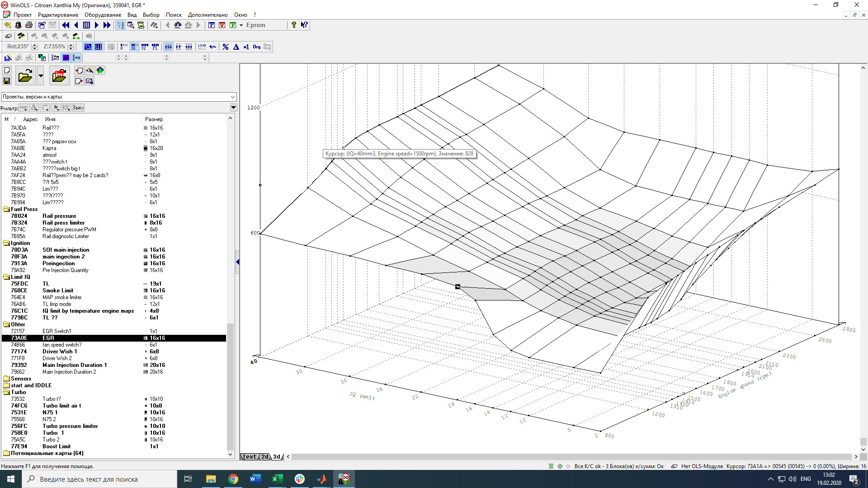Open the blue grid table icon
Viewport: 868px width, 488px height.
point(87,25)
